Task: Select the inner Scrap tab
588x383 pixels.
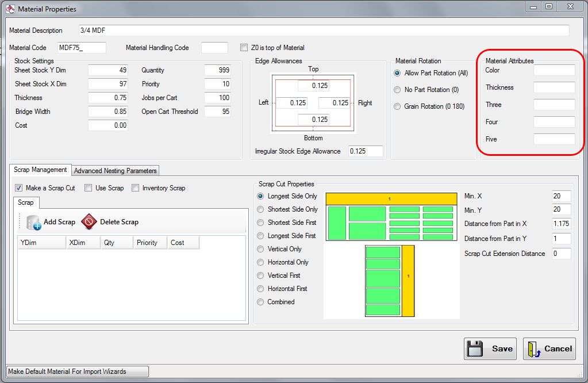Action: tap(26, 202)
